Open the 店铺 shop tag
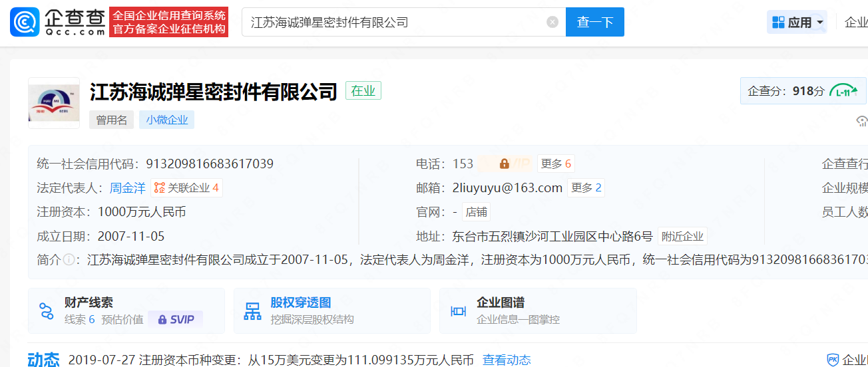The height and width of the screenshot is (367, 868). tap(476, 212)
